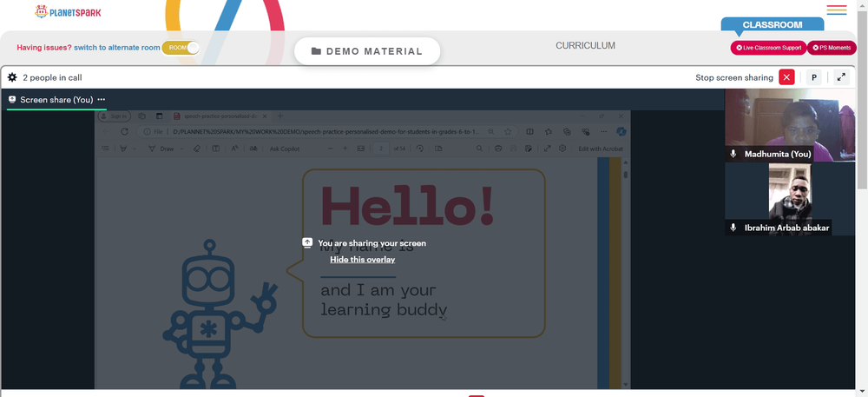Switch to the CURRICULUM tab
The image size is (868, 397).
coord(585,46)
